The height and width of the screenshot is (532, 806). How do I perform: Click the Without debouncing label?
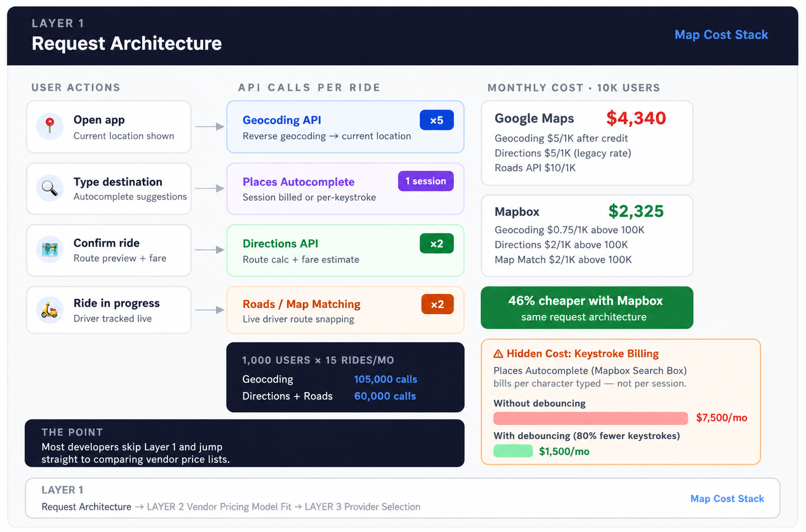[540, 404]
